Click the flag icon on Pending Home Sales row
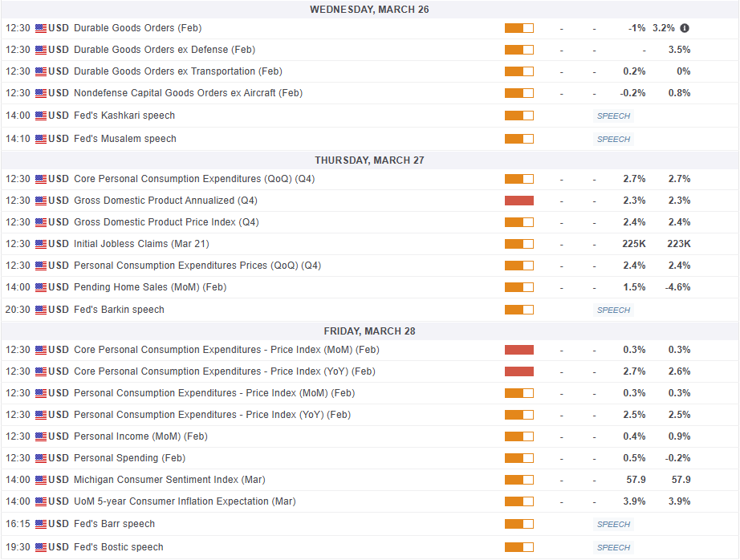The width and height of the screenshot is (740, 560). pyautogui.click(x=41, y=287)
